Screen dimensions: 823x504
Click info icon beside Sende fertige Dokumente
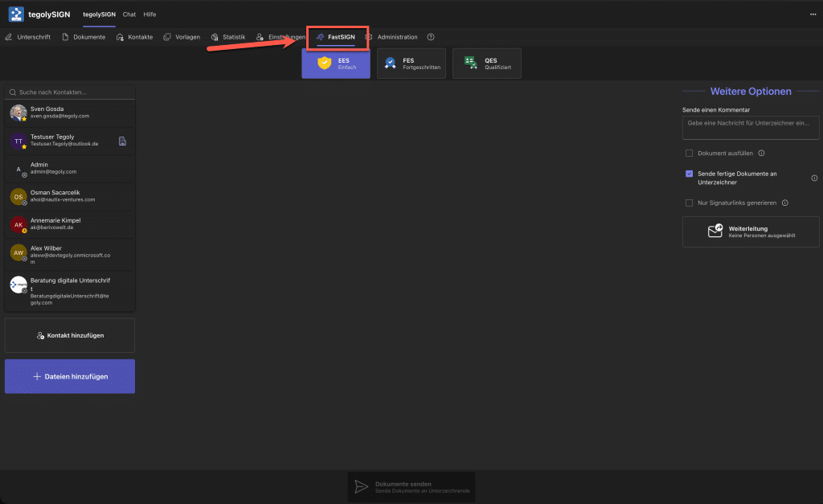point(814,178)
